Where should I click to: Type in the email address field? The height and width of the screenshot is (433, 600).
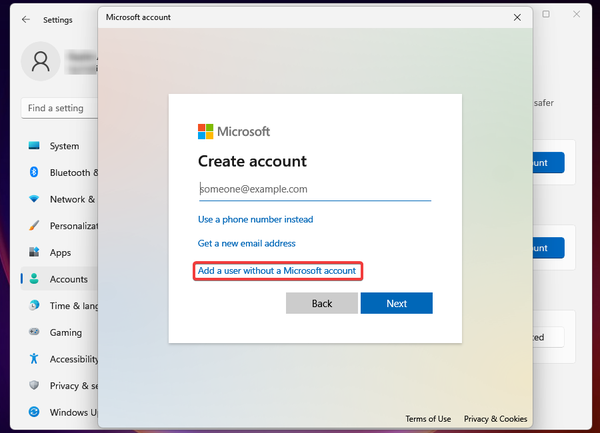point(314,188)
